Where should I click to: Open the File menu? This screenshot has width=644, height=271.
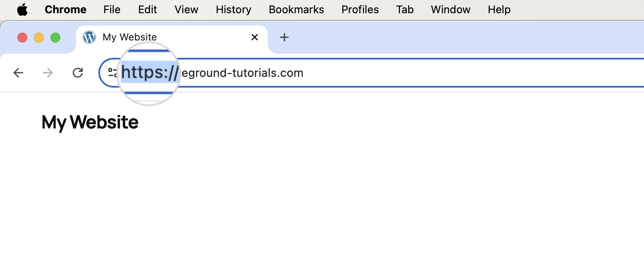point(112,10)
